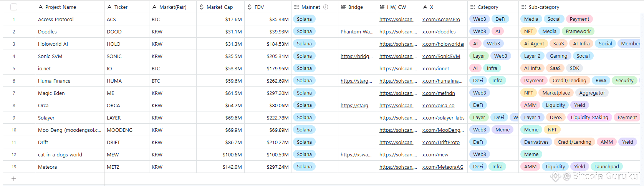Add a new row with plus icon
This screenshot has height=186, width=644.
(14, 179)
